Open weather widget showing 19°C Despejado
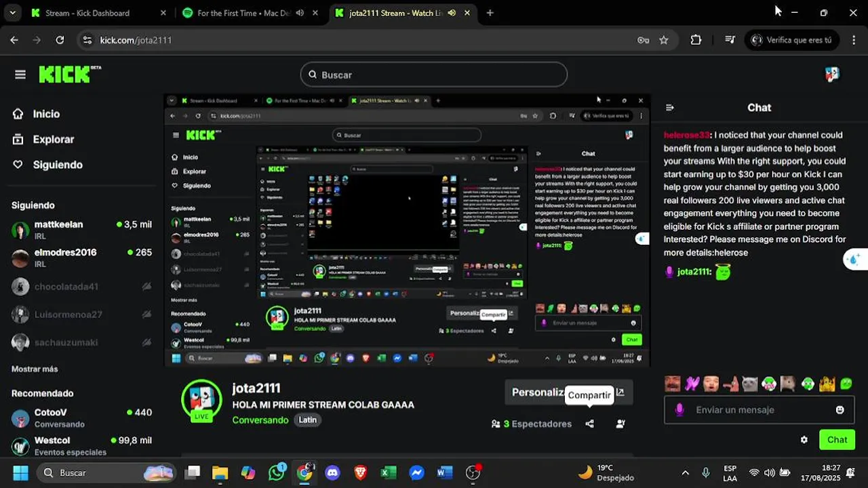The image size is (868, 488). [606, 472]
